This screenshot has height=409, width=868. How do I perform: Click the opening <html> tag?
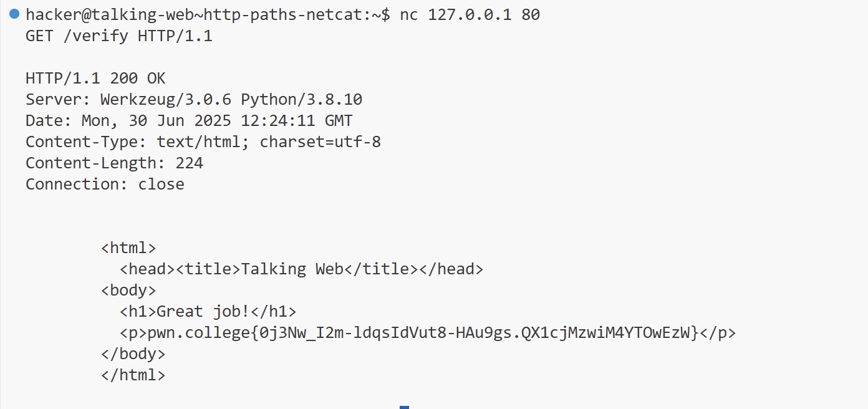coord(128,248)
